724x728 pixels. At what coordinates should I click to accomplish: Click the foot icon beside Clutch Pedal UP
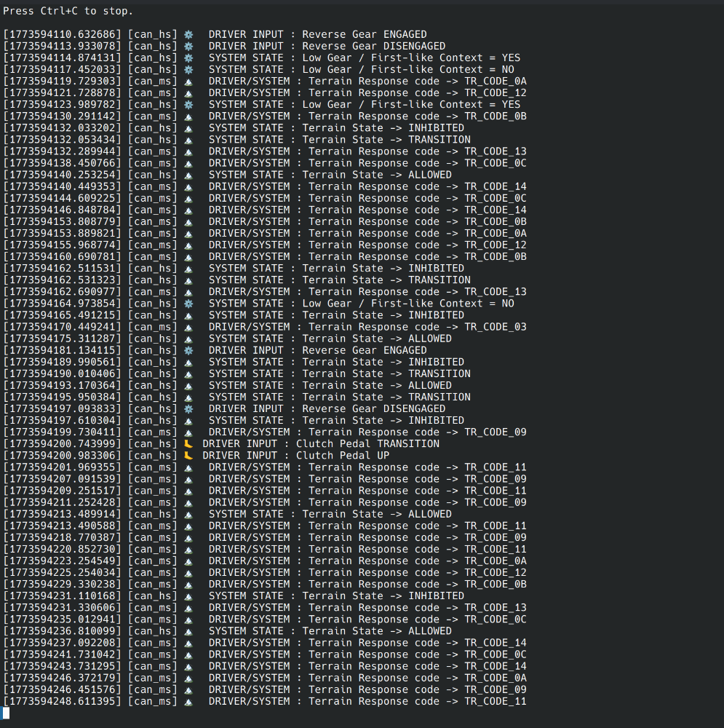coord(188,455)
